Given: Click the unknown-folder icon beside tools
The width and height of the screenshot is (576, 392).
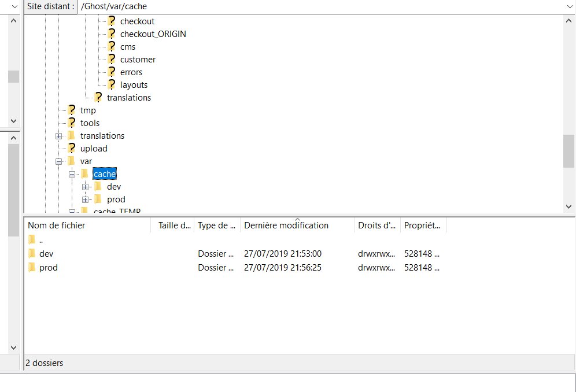Looking at the screenshot, I should coord(72,123).
